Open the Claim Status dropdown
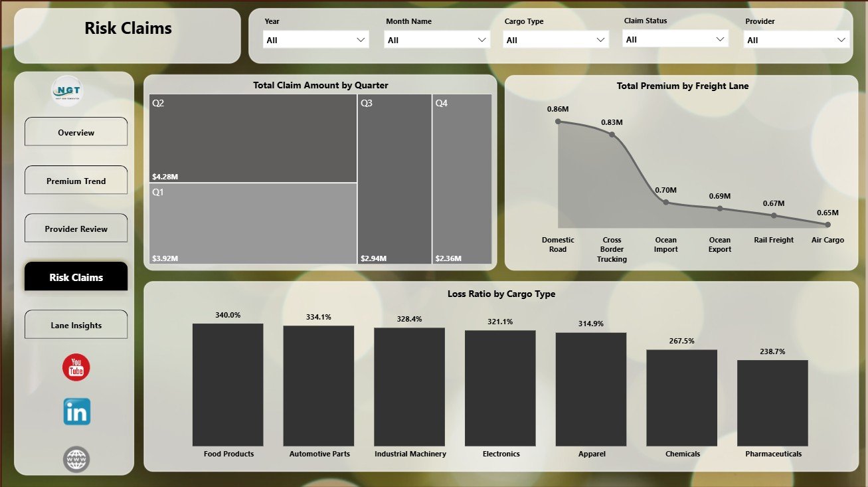 [675, 39]
